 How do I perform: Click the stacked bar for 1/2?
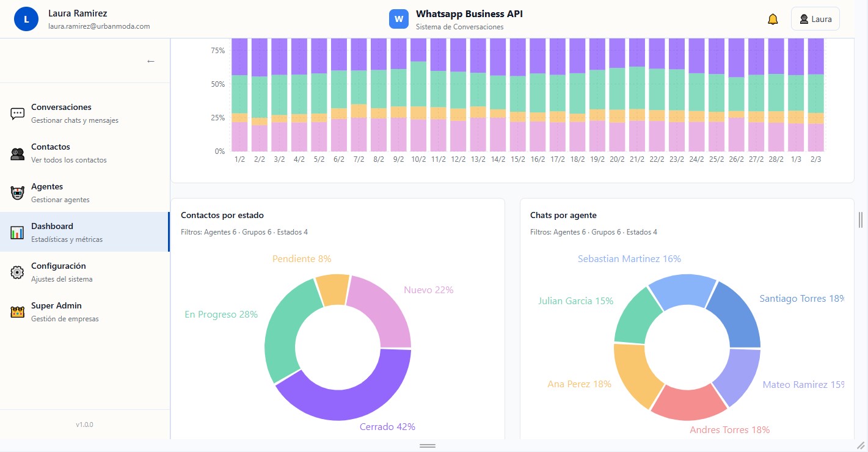pyautogui.click(x=240, y=95)
